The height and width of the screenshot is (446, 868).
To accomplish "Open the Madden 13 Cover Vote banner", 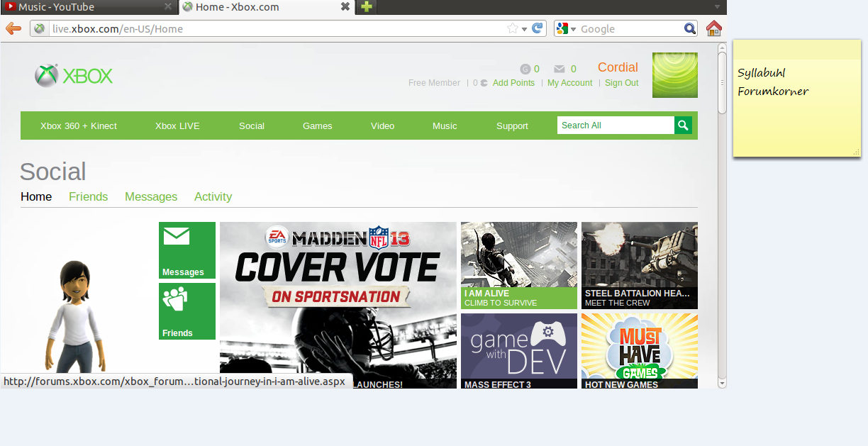I will [x=338, y=305].
